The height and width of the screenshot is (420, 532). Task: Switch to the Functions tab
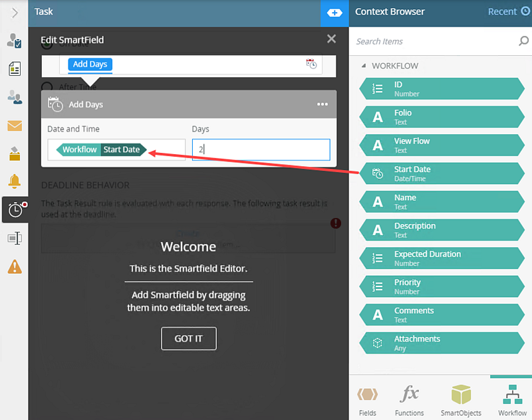click(x=409, y=400)
